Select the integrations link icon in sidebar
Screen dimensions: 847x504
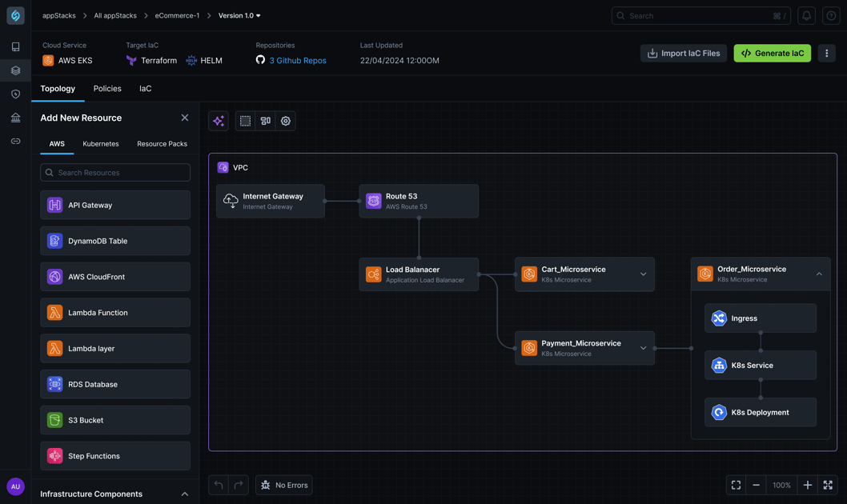point(15,141)
